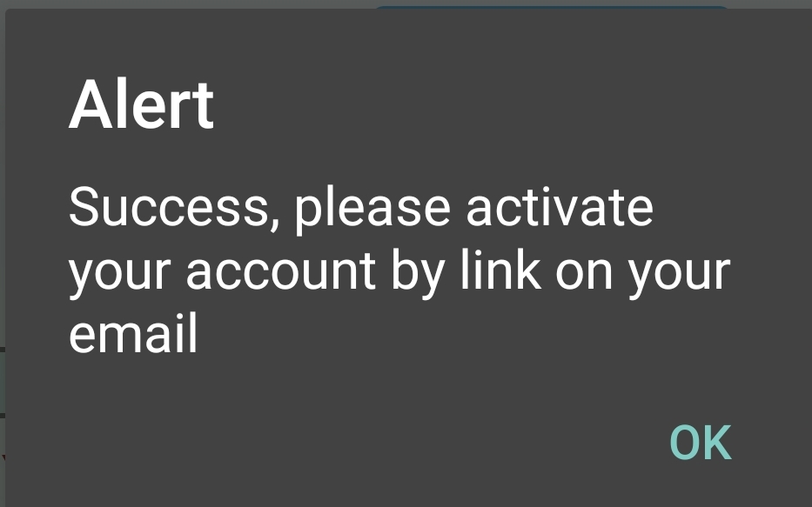
Task: Click the second line starting with your account
Action: pyautogui.click(x=399, y=273)
